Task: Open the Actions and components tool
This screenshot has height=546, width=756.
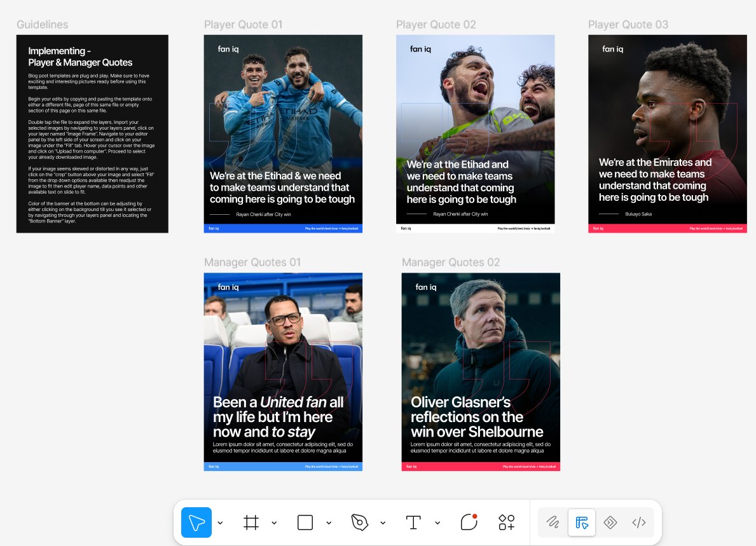Action: click(506, 522)
